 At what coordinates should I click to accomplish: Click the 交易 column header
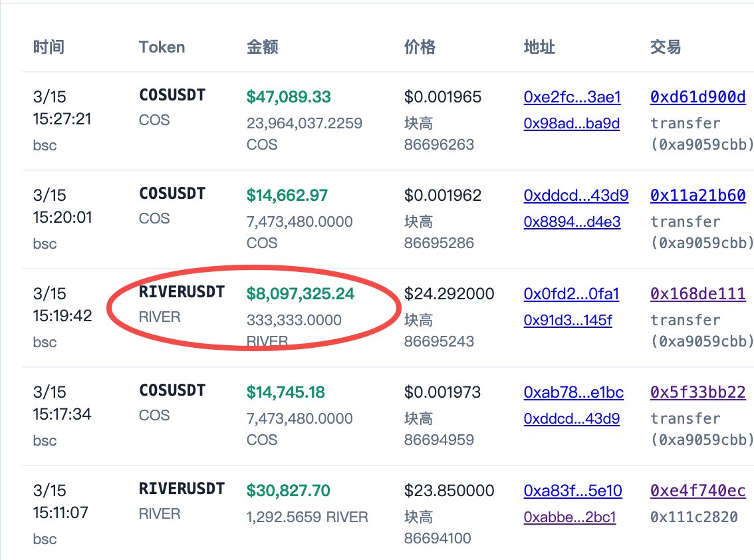pos(666,47)
